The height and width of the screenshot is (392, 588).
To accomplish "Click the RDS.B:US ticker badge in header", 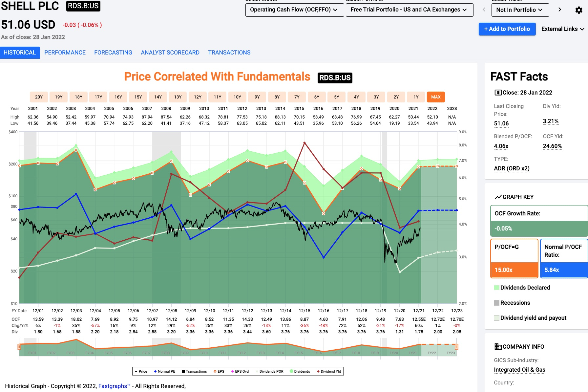I will (x=83, y=6).
